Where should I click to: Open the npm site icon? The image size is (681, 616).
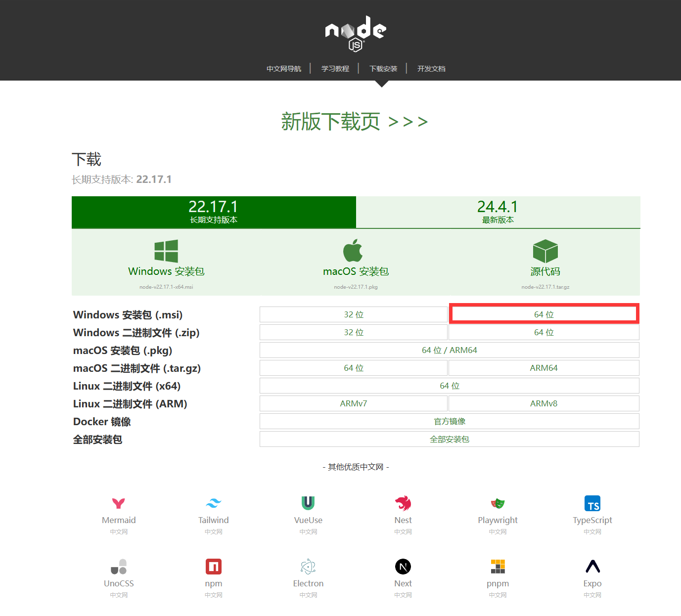[x=213, y=567]
